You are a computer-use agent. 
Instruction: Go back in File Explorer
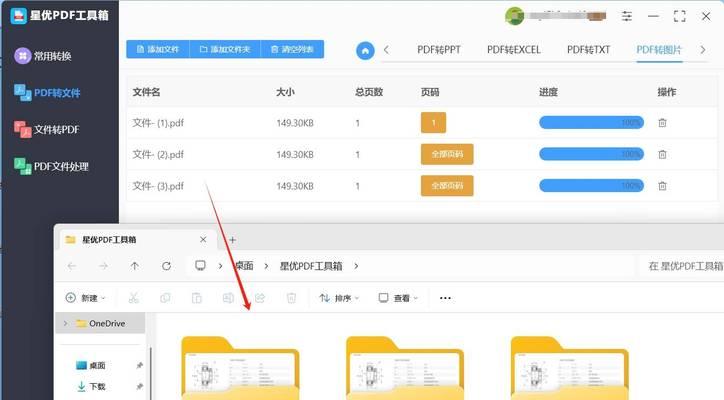click(72, 266)
